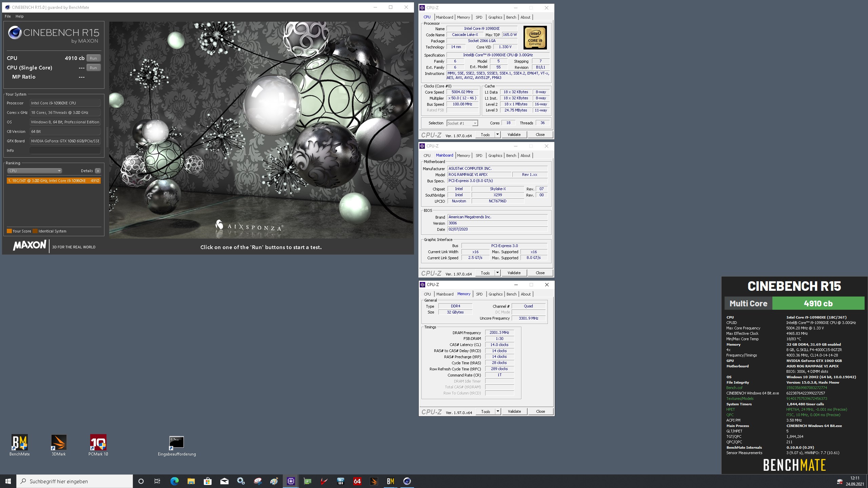Open the Mail app on the taskbar

click(x=224, y=481)
